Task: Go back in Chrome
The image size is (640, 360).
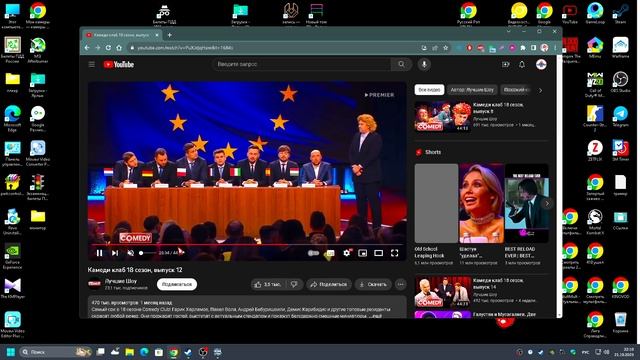Action: (x=87, y=48)
